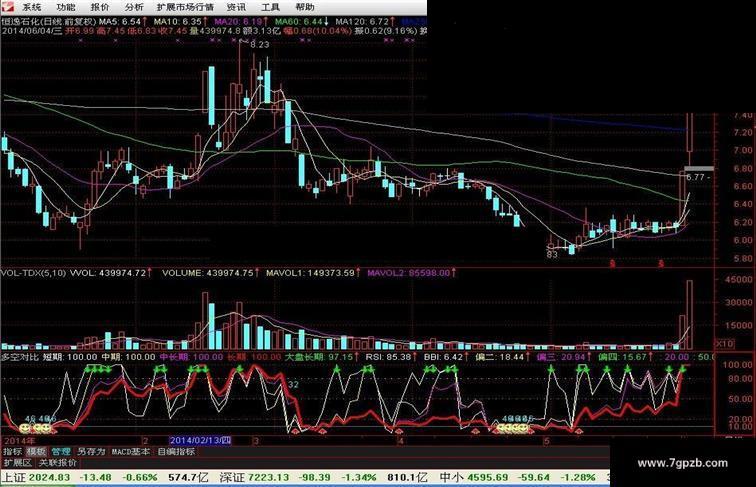The image size is (756, 487).
Task: Open the 帮助 menu
Action: pos(305,7)
